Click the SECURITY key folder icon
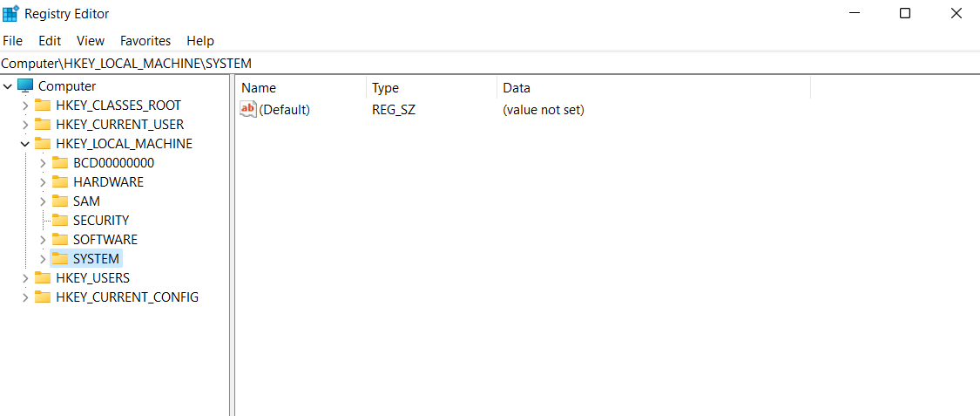The image size is (980, 416). pos(60,221)
